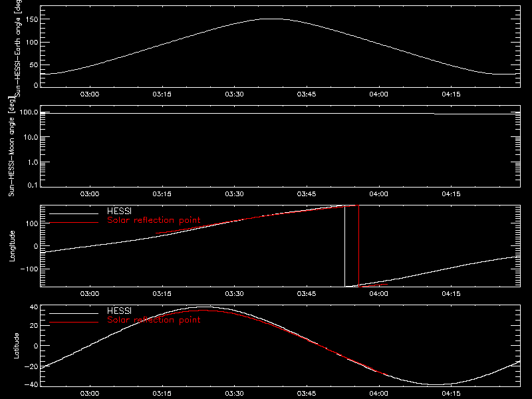Screen dimensions: 532x399
Task: Select Solar reflection point legend in Latitude plot
Action: pyautogui.click(x=154, y=320)
